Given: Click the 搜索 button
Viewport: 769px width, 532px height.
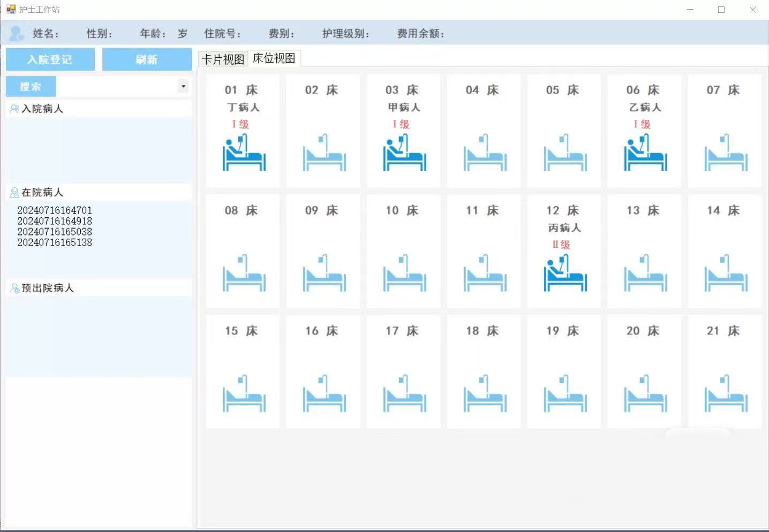Looking at the screenshot, I should pyautogui.click(x=31, y=86).
